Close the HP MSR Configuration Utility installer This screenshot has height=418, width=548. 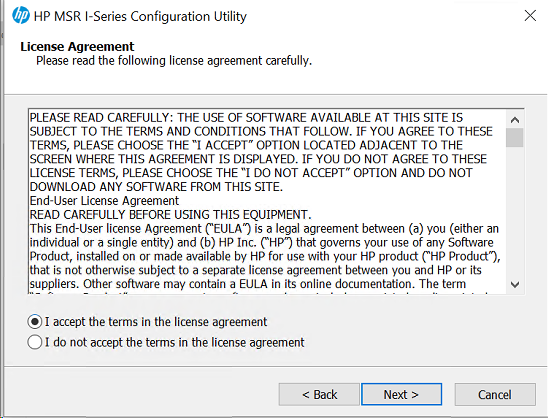pyautogui.click(x=530, y=15)
